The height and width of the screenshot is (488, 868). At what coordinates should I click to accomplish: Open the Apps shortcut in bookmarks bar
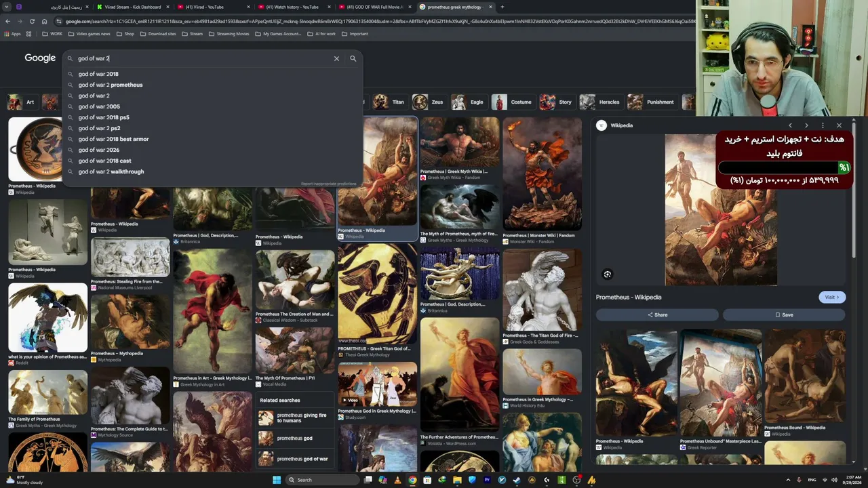12,34
